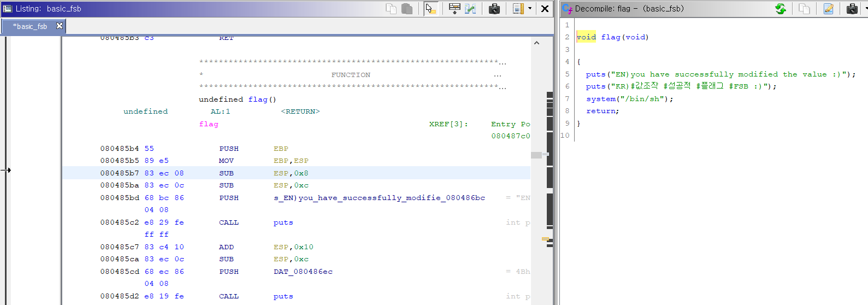Viewport: 868px width, 305px height.
Task: Click the system("/bin/sh") call
Action: pyautogui.click(x=630, y=99)
